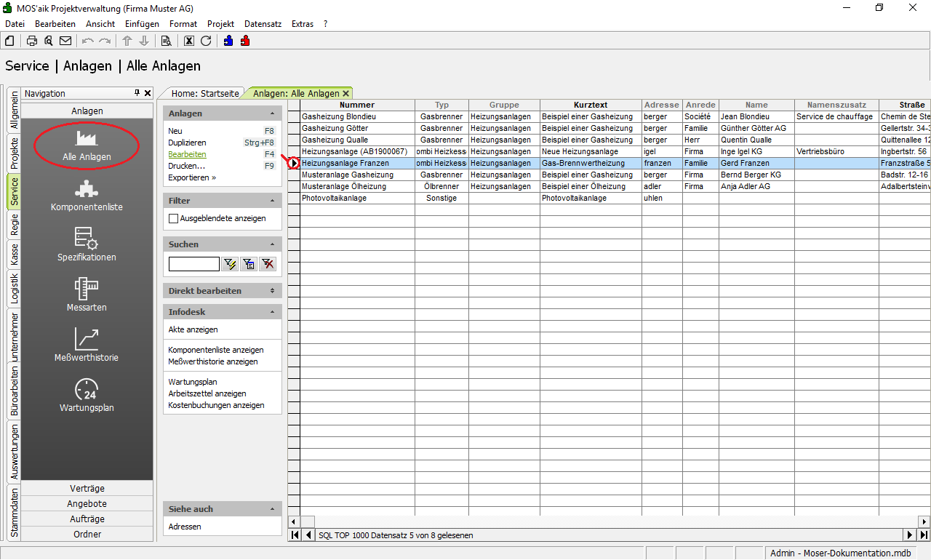This screenshot has width=931, height=560.
Task: Click the envelope email icon in toolbar
Action: [65, 41]
